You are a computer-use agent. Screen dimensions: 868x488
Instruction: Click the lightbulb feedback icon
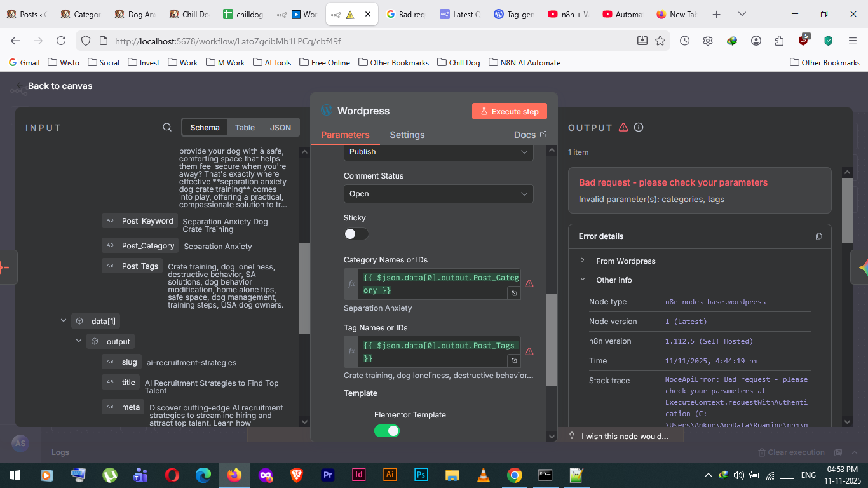click(x=572, y=436)
